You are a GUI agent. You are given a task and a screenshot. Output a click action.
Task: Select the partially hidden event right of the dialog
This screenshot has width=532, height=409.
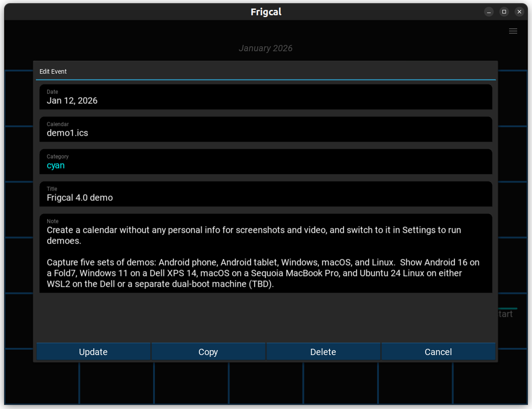pyautogui.click(x=507, y=314)
